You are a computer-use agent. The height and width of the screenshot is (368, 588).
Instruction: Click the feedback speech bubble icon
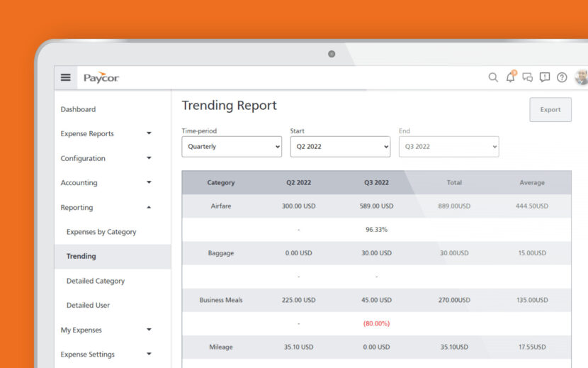(x=545, y=77)
